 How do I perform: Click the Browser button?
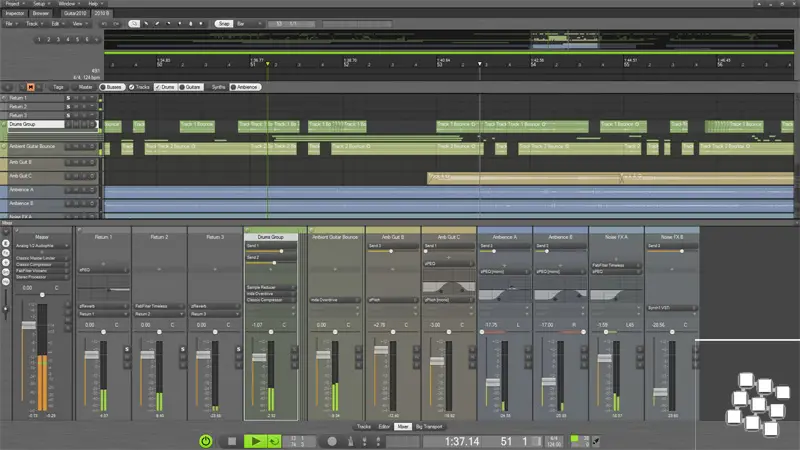tap(41, 13)
